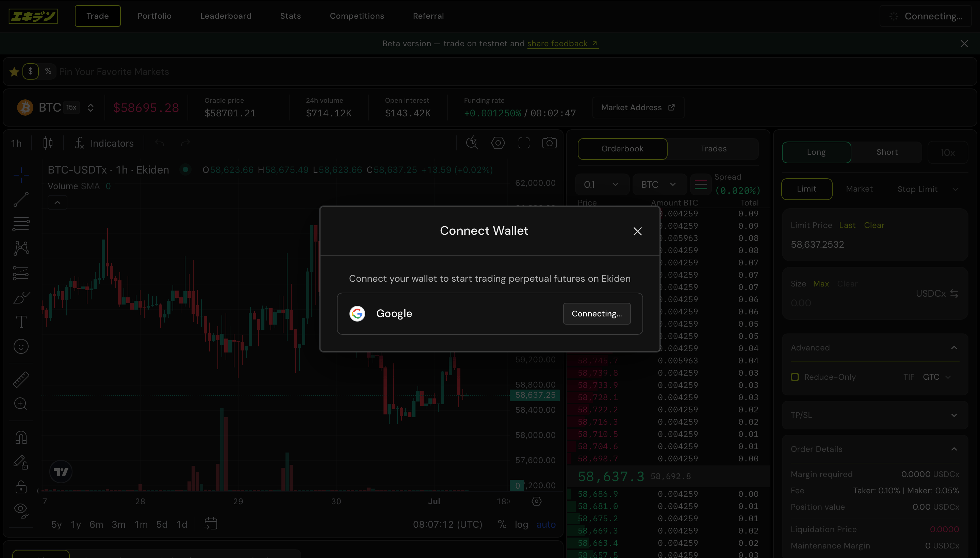The height and width of the screenshot is (558, 980).
Task: Open the Indicators menu
Action: tap(104, 143)
